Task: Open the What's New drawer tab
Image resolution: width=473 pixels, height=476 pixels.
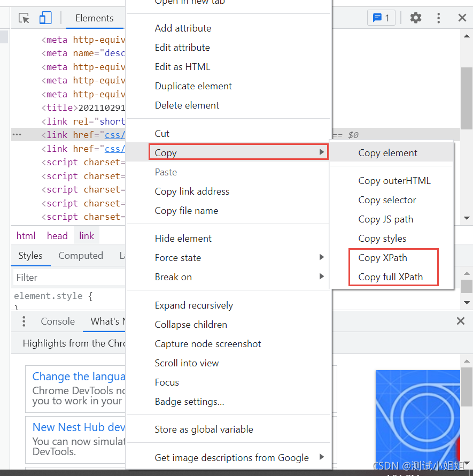Action: pyautogui.click(x=105, y=321)
